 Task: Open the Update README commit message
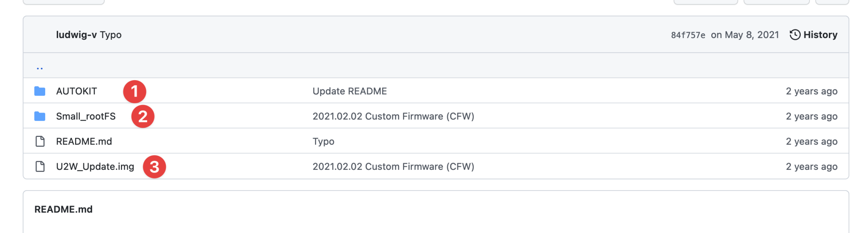pyautogui.click(x=349, y=91)
